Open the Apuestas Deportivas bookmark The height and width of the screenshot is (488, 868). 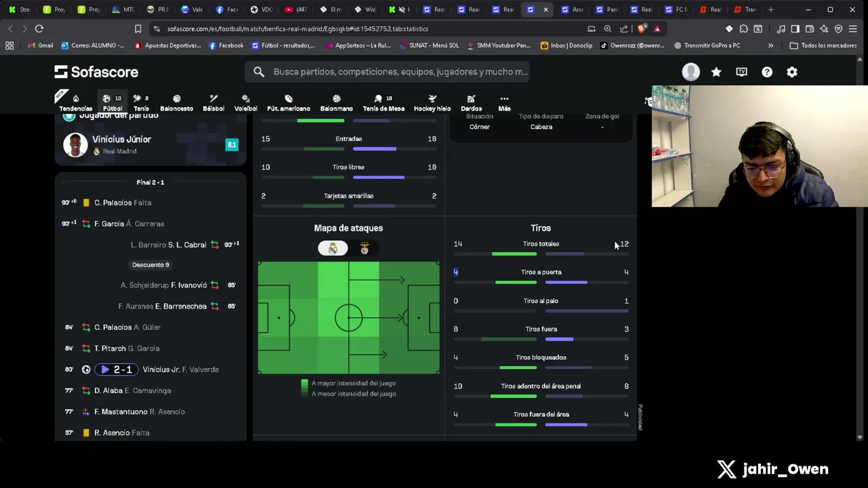tap(167, 45)
